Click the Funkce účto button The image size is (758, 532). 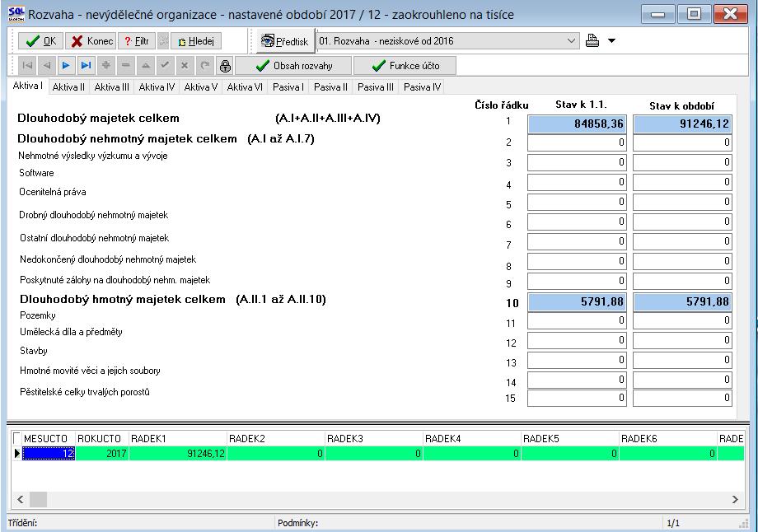(405, 66)
